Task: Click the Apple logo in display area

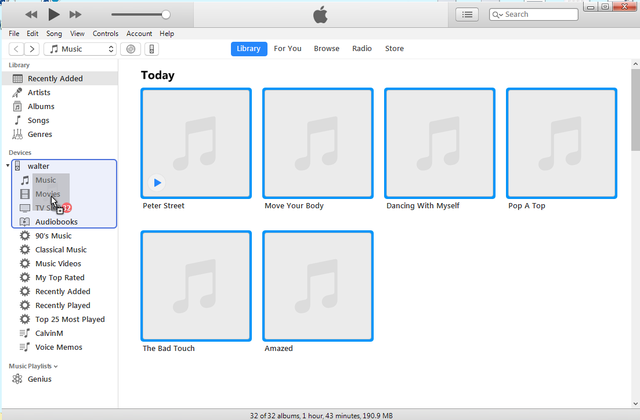Action: 320,15
